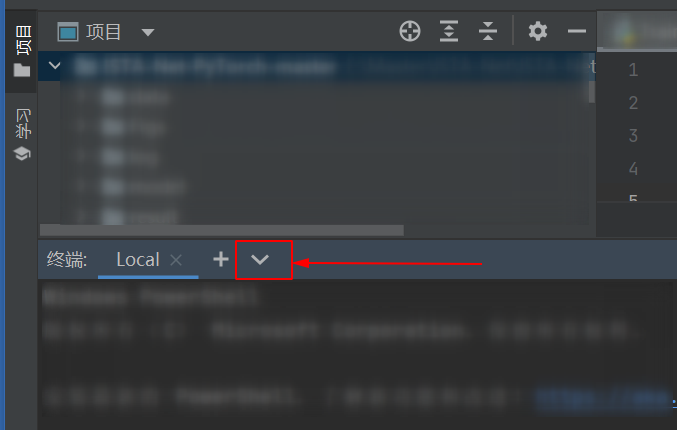The height and width of the screenshot is (430, 677).
Task: Select the Local terminal tab
Action: click(x=138, y=260)
